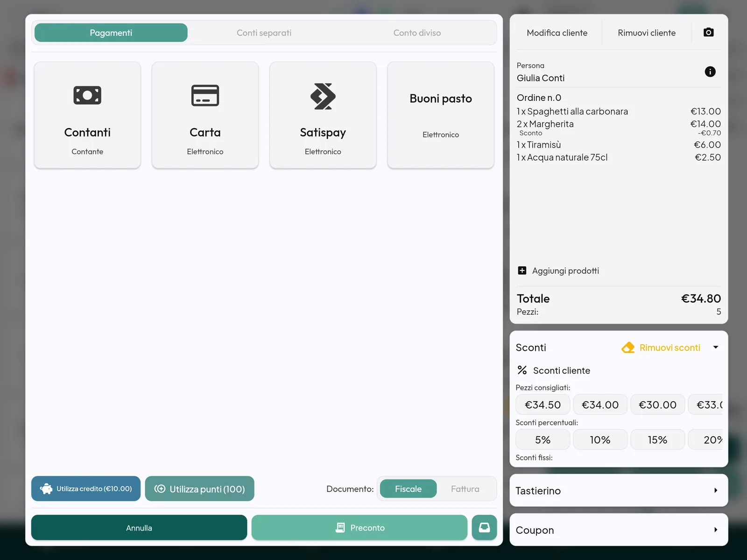Screen dimensions: 747x560
Task: Switch to Pagamenti tab
Action: coord(111,33)
